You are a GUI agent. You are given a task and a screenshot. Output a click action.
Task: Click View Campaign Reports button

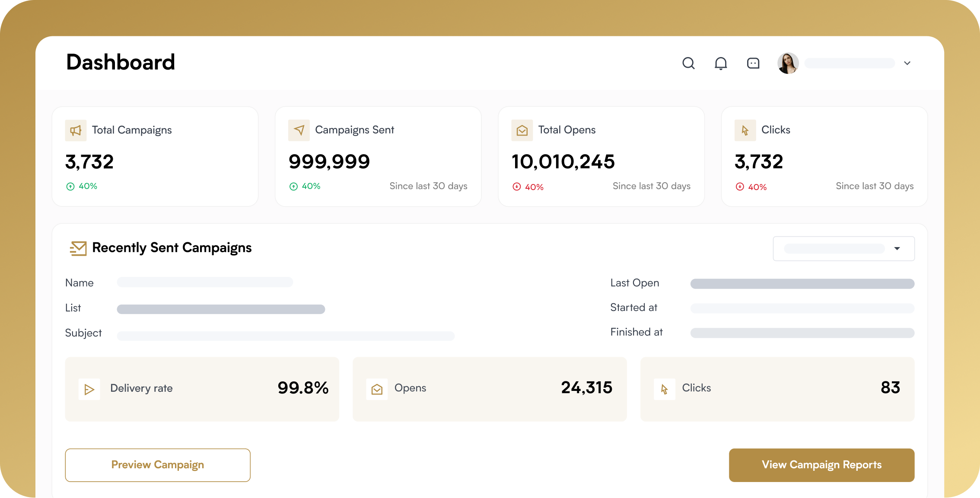(x=821, y=465)
